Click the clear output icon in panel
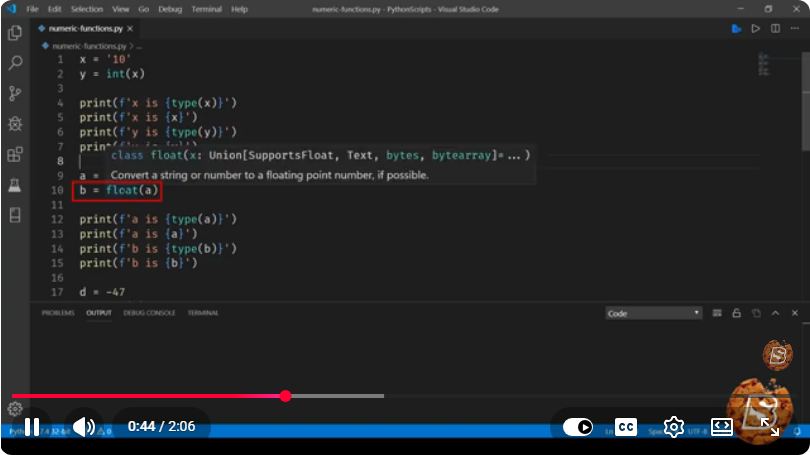The width and height of the screenshot is (810, 455). pos(717,313)
